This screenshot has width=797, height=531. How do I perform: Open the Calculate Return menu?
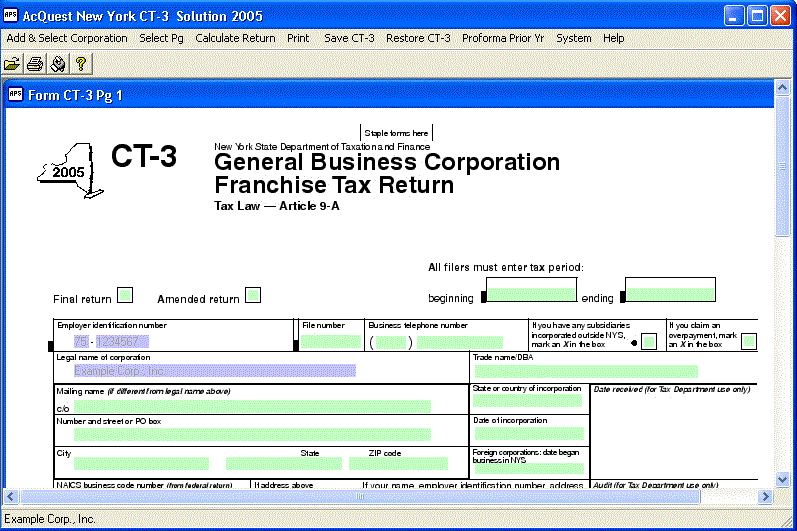(235, 38)
